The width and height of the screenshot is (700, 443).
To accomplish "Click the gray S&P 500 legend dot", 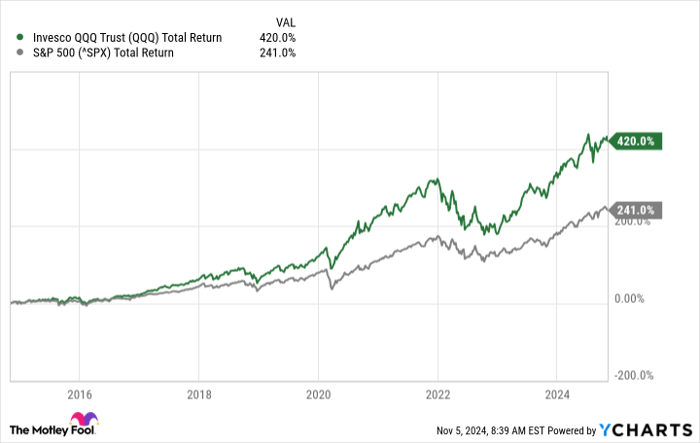I will point(20,53).
